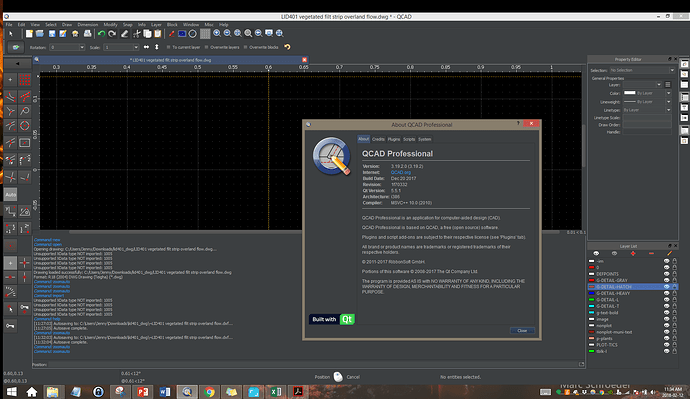Click the red snap-to-grid dots icon
This screenshot has height=399, width=690.
(x=25, y=80)
